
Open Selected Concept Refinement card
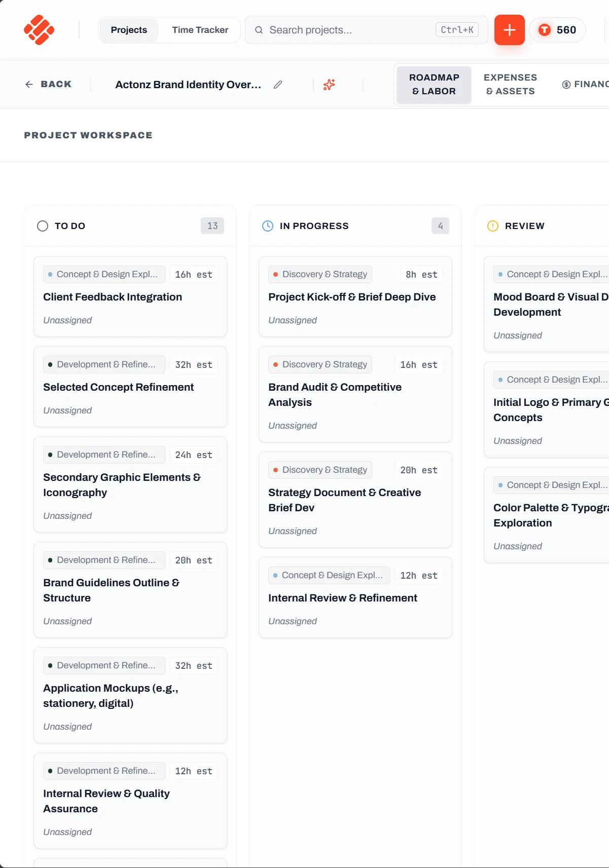click(130, 387)
